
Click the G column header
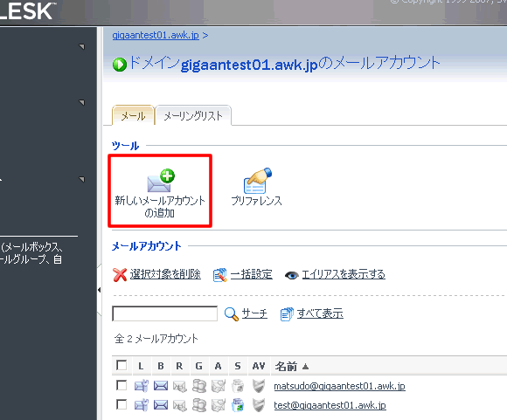coord(198,366)
